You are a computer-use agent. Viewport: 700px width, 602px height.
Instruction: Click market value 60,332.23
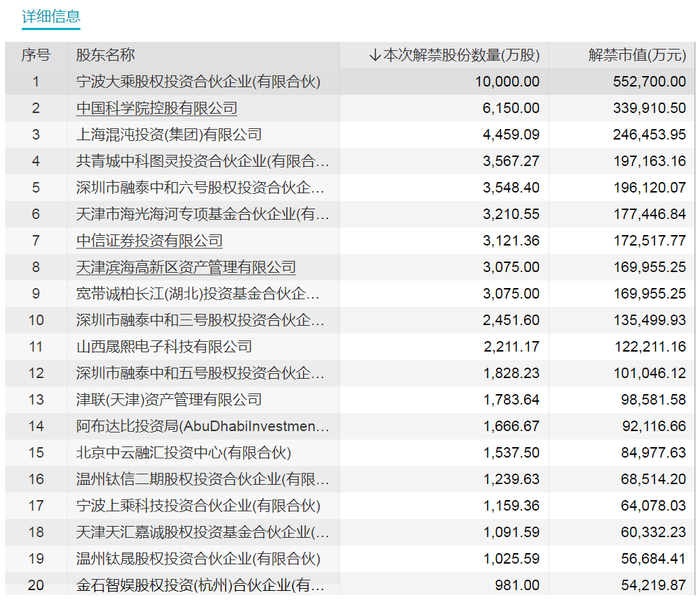(x=654, y=532)
